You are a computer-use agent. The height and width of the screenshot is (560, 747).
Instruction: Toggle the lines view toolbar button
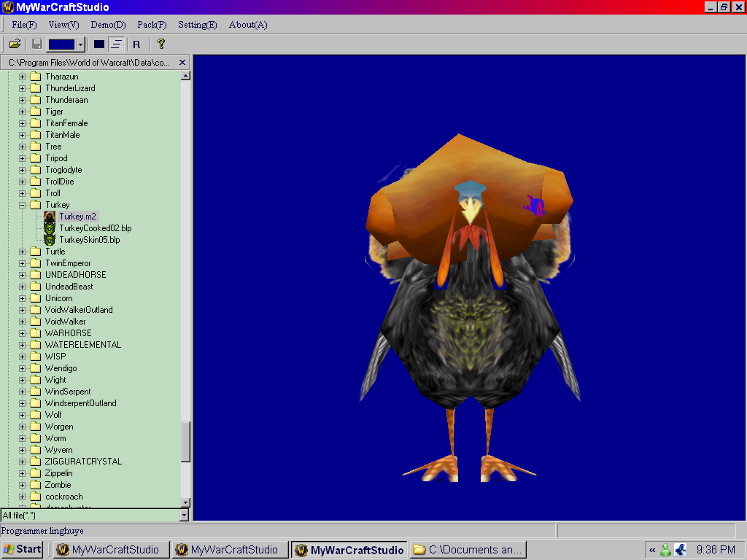tap(117, 44)
